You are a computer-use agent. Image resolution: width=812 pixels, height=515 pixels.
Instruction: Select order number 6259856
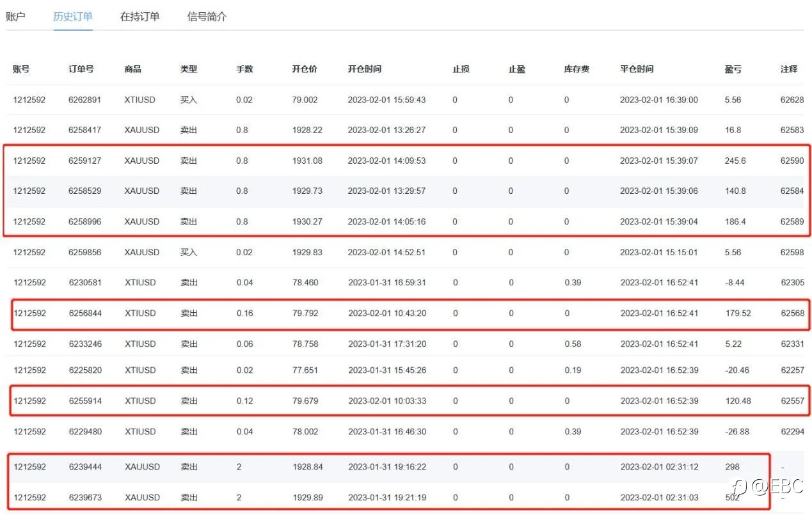[x=85, y=252]
